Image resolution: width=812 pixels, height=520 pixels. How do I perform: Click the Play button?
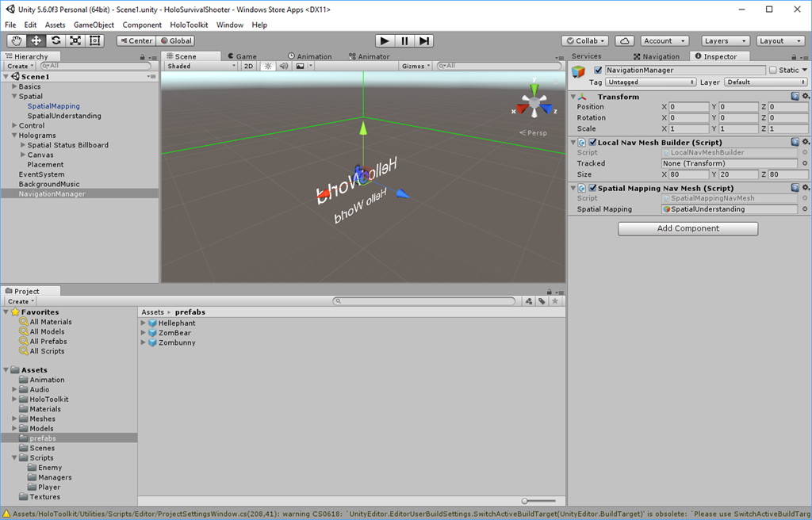(385, 41)
